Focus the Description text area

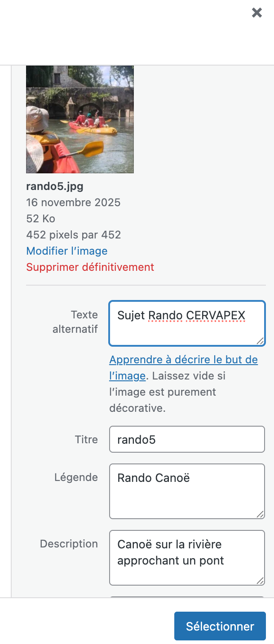187,557
